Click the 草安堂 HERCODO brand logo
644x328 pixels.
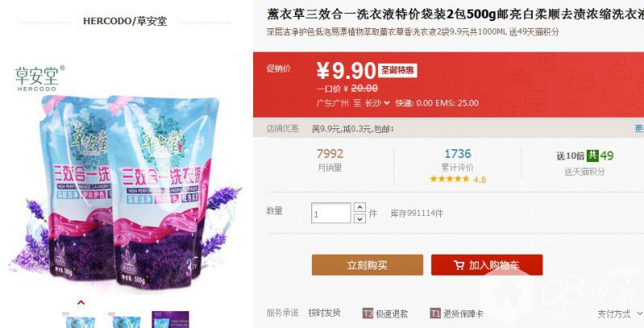coord(39,78)
